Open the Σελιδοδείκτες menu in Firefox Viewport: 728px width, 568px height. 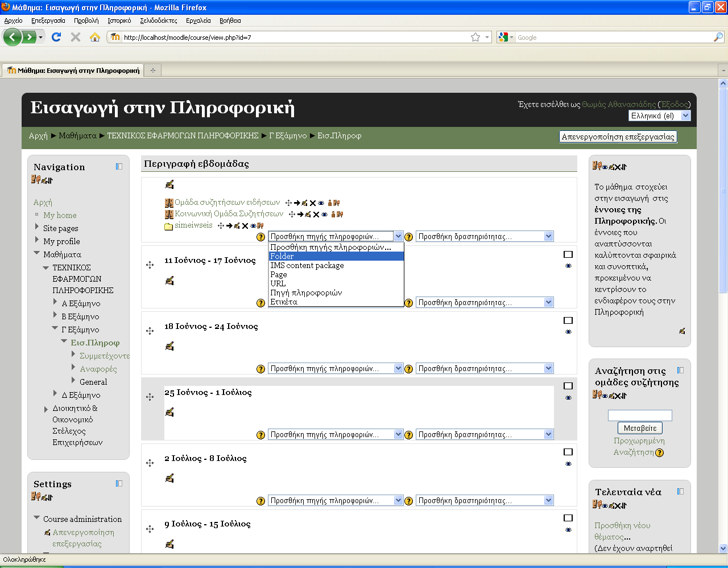[x=159, y=20]
